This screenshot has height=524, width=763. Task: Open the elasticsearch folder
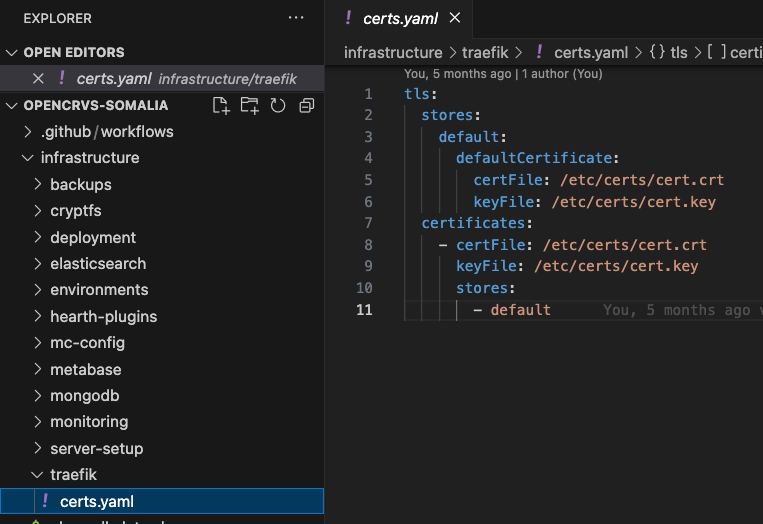click(97, 264)
